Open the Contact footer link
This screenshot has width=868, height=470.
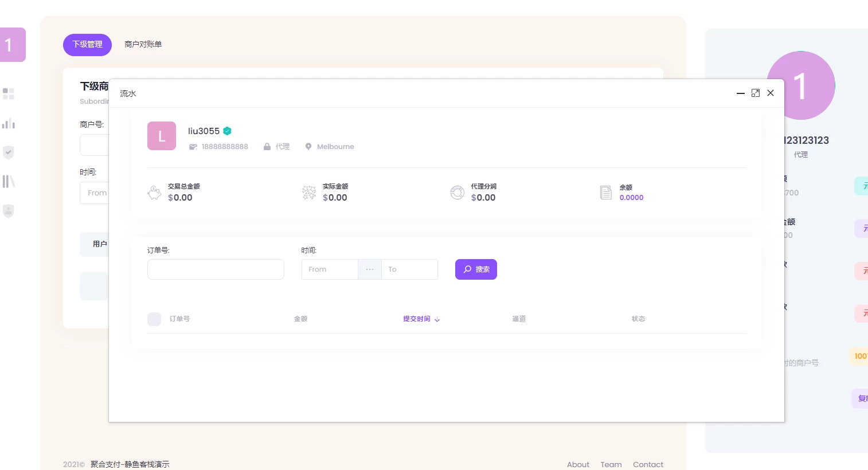point(648,464)
